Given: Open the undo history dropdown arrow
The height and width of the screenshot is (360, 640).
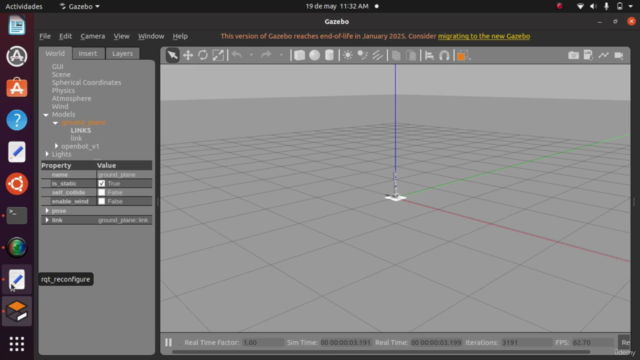Looking at the screenshot, I should (251, 55).
